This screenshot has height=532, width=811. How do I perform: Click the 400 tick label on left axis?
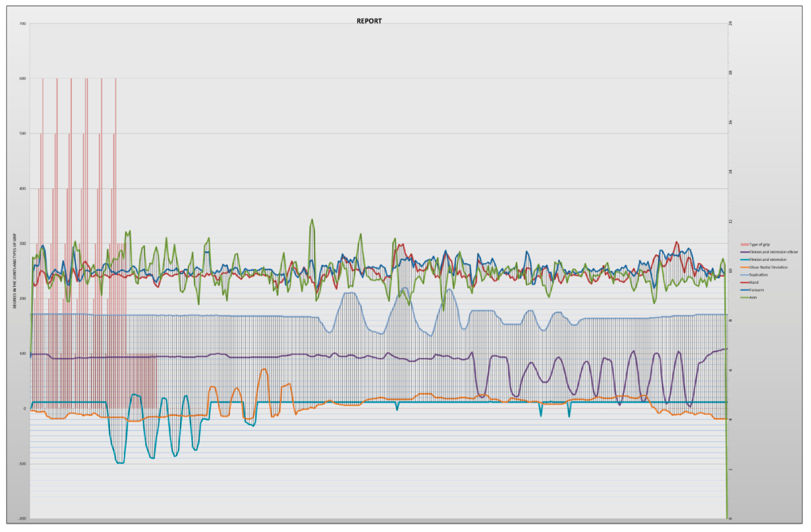coord(22,188)
